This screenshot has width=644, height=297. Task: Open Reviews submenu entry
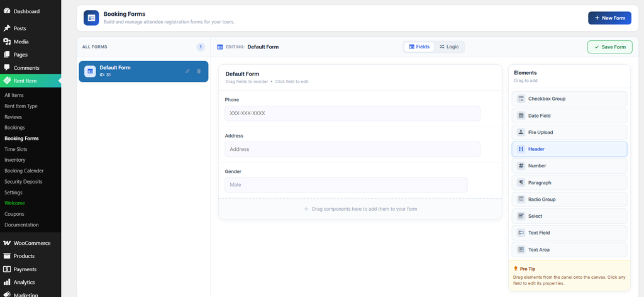[13, 116]
